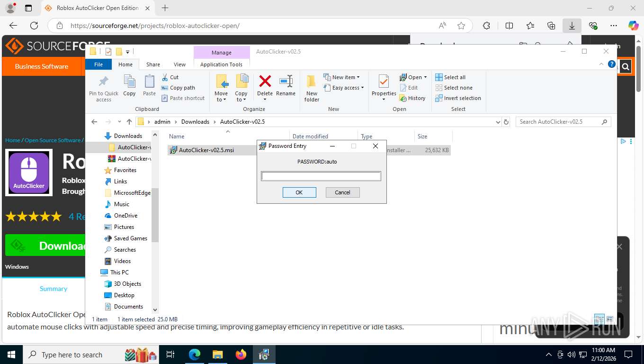Switch to the Share ribbon tab
This screenshot has height=364, width=644.
click(x=153, y=64)
